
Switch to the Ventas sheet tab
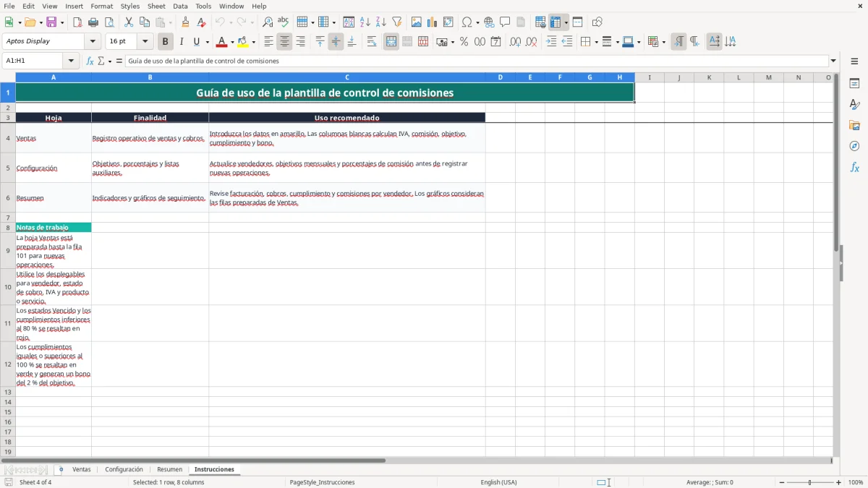click(82, 470)
